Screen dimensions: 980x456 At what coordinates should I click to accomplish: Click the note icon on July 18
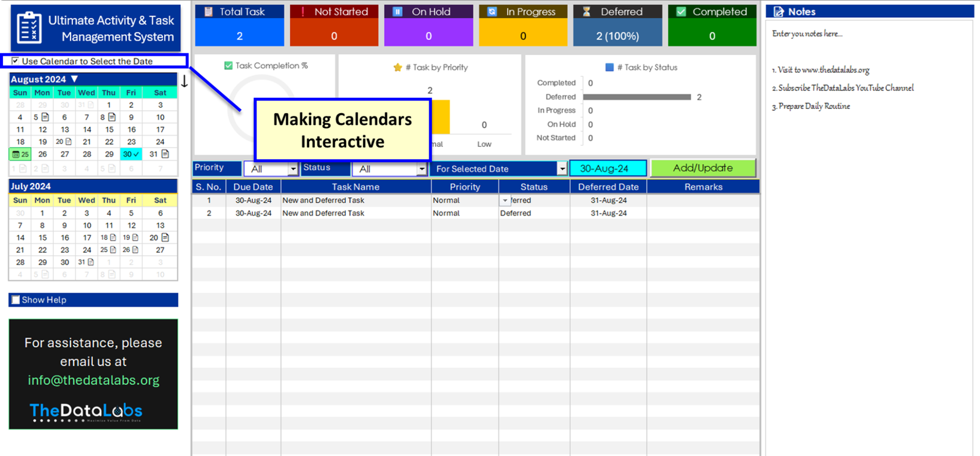pyautogui.click(x=113, y=237)
